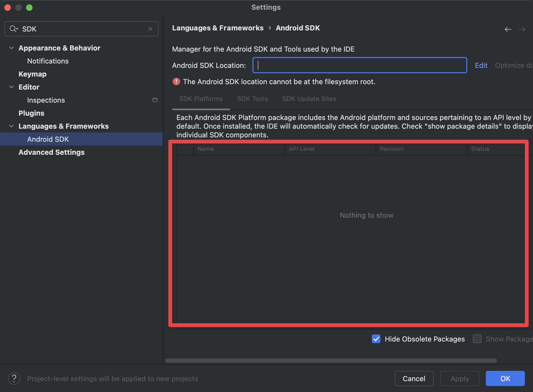Click the back arrow navigation icon
Screen dimensions: 533x392
point(508,29)
